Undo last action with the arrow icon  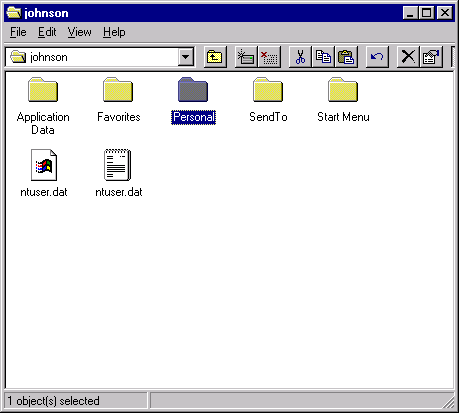pos(377,57)
